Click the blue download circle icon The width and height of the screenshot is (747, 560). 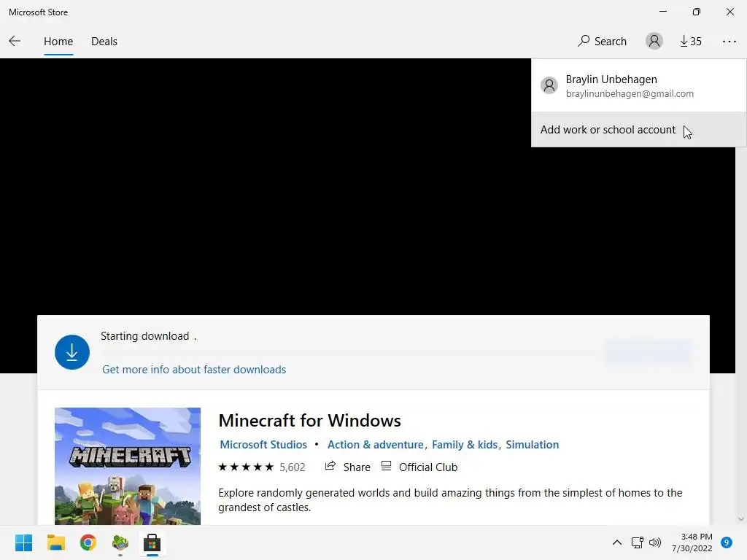[72, 352]
